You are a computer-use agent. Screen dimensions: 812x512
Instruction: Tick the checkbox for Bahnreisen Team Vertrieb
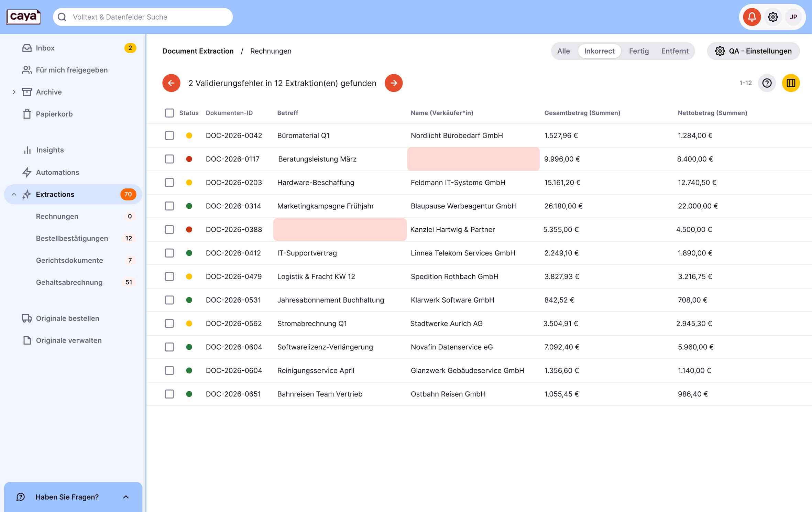click(169, 394)
